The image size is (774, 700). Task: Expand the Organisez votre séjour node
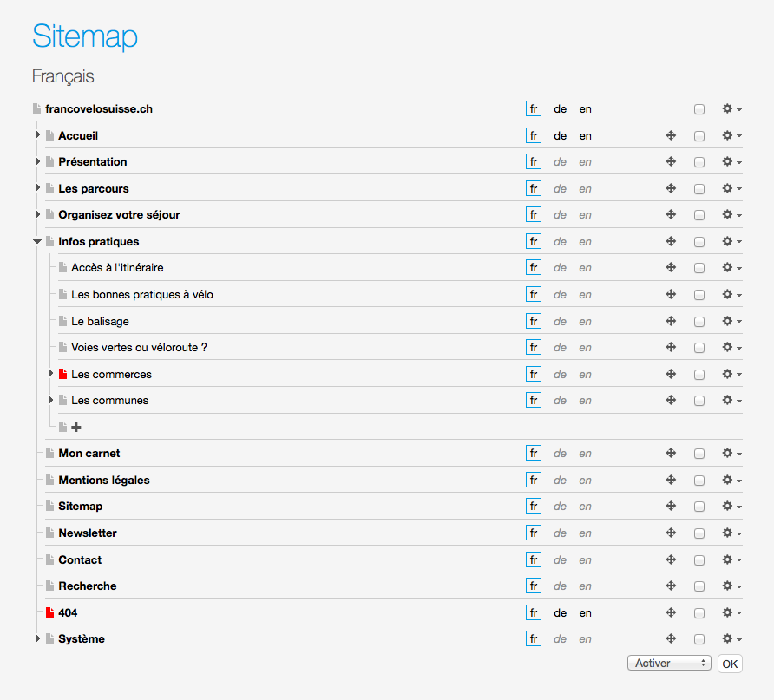[37, 215]
